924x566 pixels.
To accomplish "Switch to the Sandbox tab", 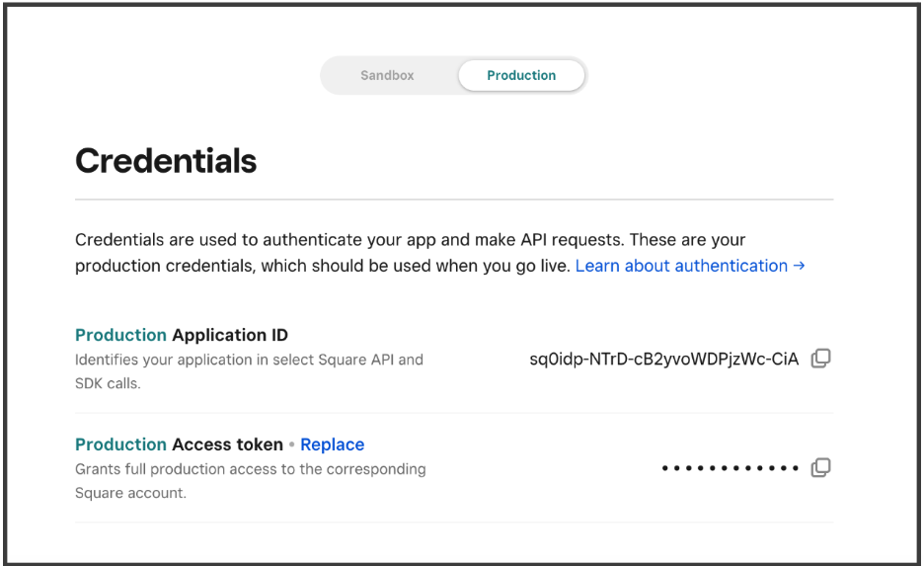I will pos(387,75).
